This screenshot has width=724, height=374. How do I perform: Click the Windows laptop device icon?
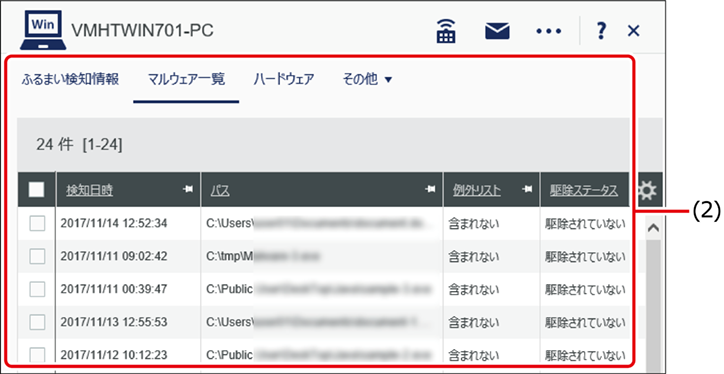click(x=43, y=30)
